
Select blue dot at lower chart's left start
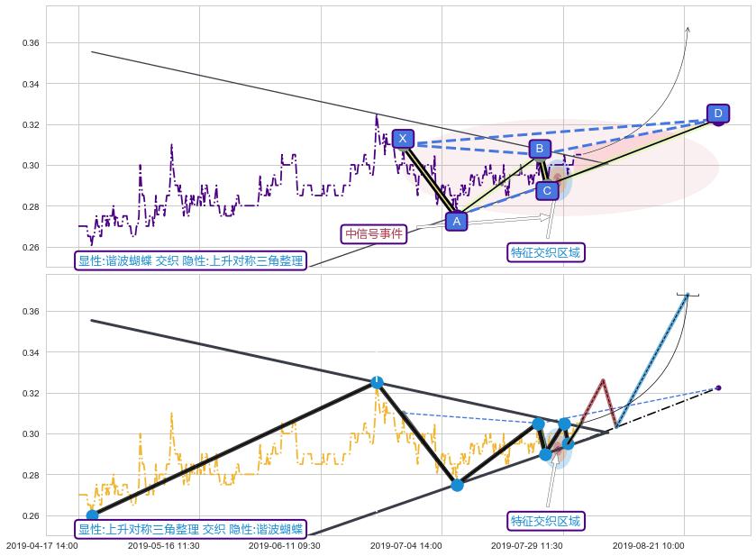(92, 515)
